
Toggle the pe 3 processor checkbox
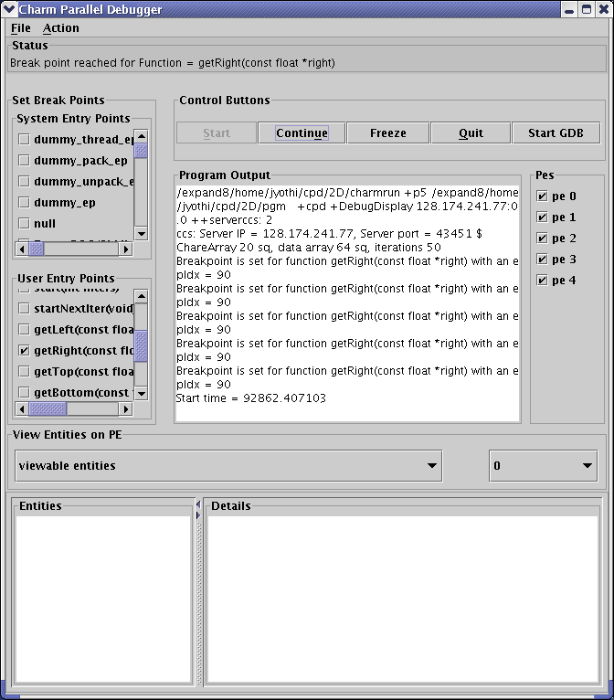(x=543, y=260)
